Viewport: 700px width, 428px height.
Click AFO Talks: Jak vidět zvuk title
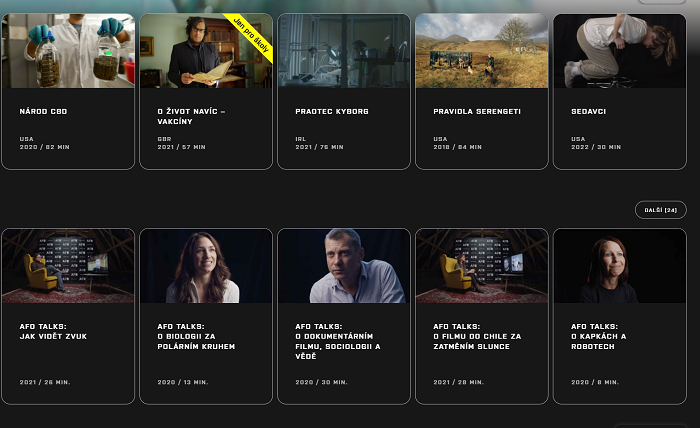53,332
